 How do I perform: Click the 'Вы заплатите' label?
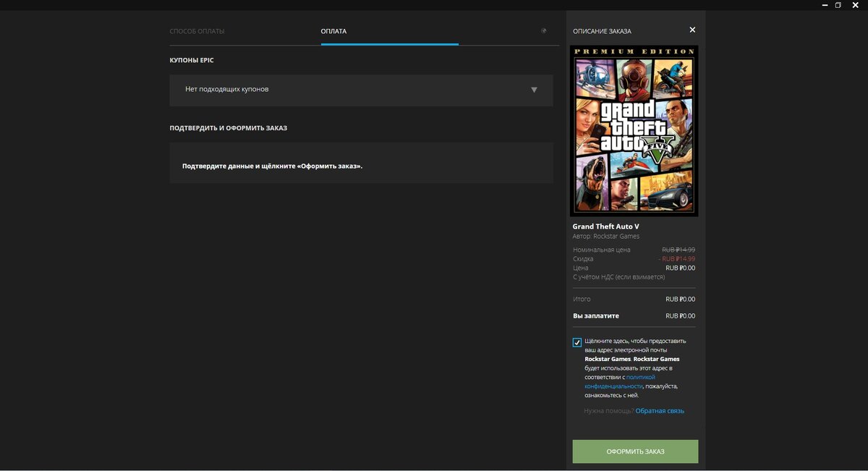point(596,316)
